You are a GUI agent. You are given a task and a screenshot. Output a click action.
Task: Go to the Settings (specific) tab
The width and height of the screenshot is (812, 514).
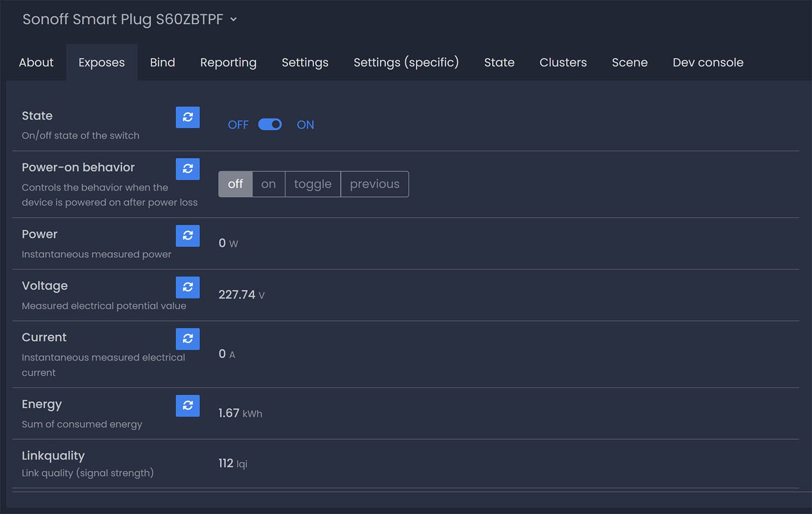(406, 62)
